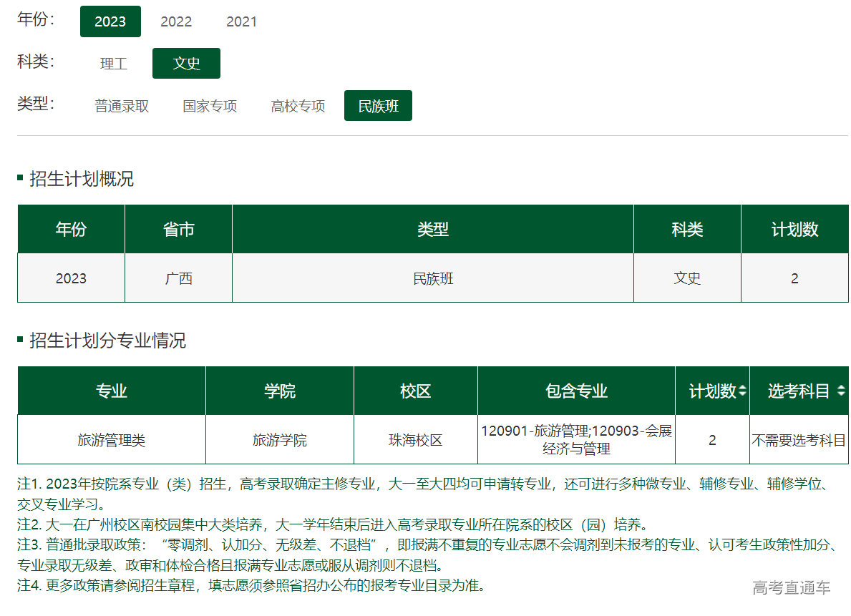Click the 省市 header in the overview table
This screenshot has width=851, height=616.
178,230
